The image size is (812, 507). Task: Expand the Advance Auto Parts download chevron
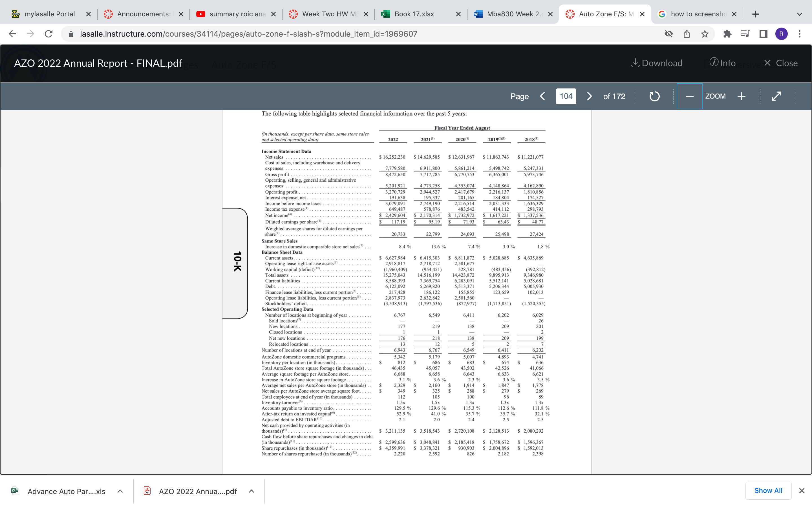[120, 491]
